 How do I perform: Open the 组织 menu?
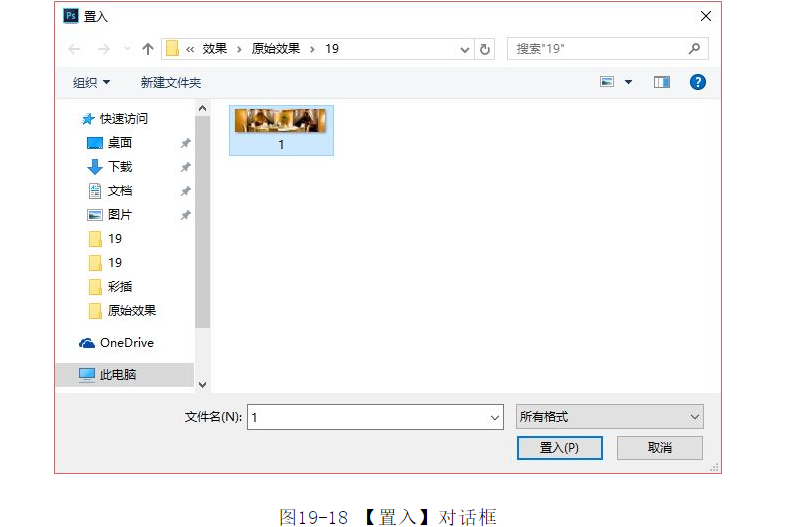92,82
